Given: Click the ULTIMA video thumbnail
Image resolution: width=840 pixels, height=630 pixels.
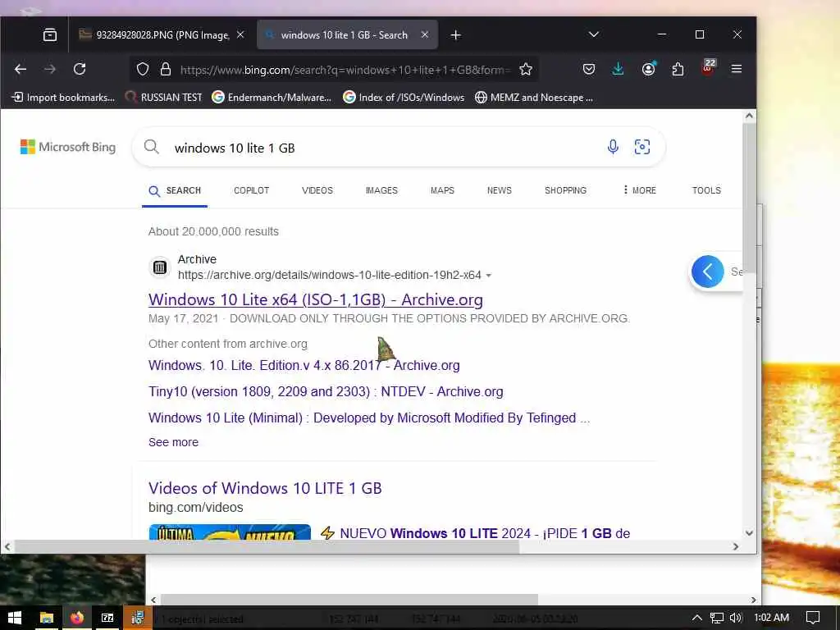Looking at the screenshot, I should click(x=230, y=532).
